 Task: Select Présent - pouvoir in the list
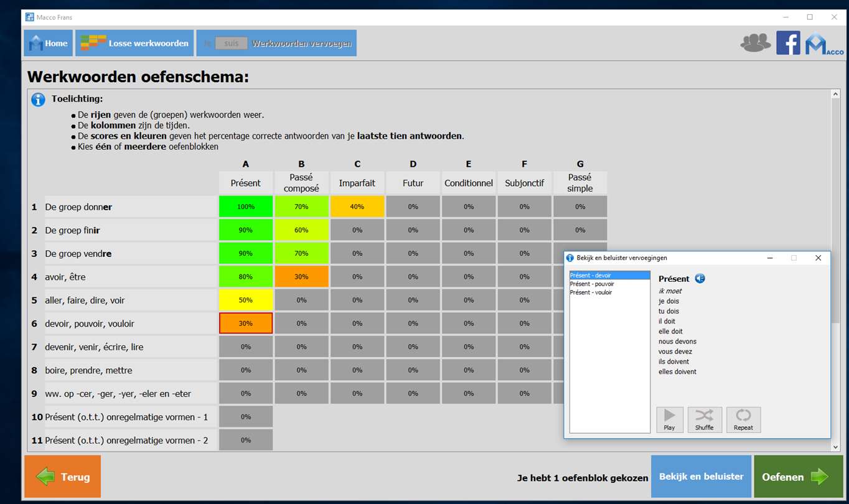coord(610,284)
